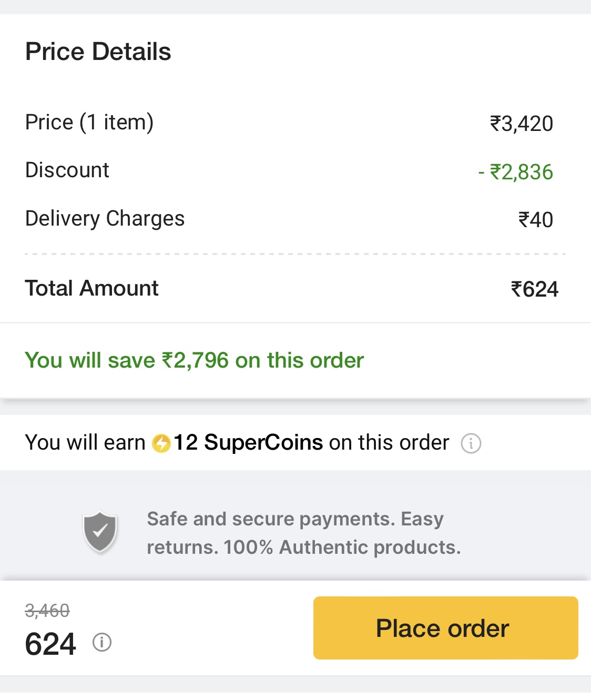This screenshot has height=700, width=591.
Task: Click the Safe and secure payments text
Action: coord(303,533)
